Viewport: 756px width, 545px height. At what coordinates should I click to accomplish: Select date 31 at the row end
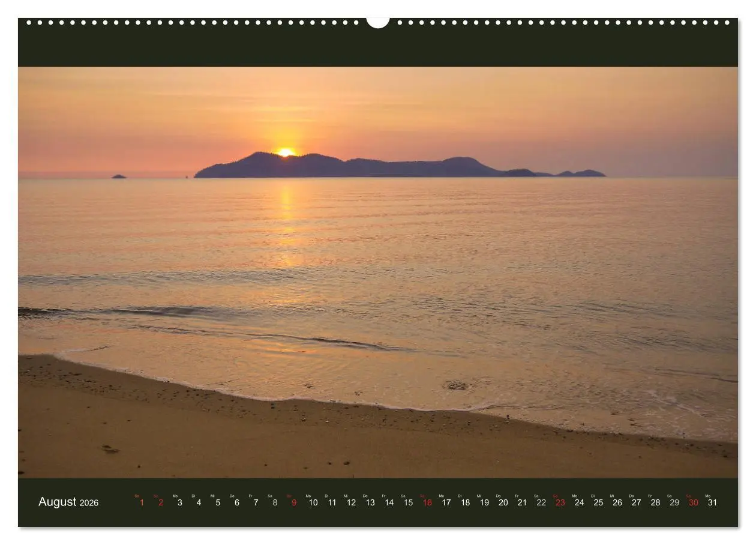pos(712,503)
